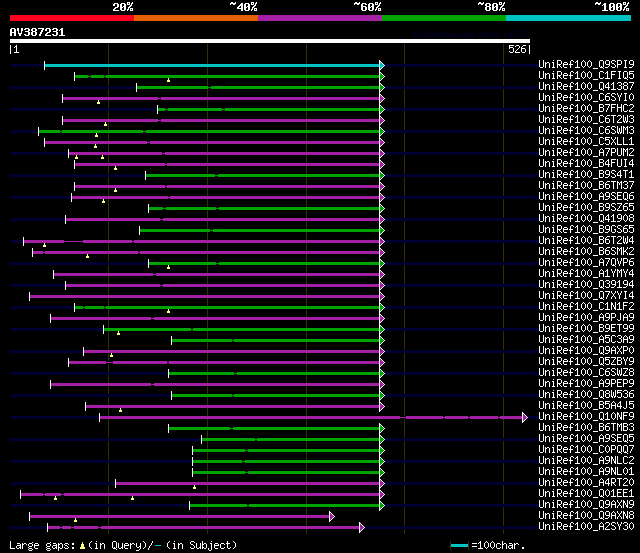640x553 pixels.
Task: Click the orange ~40% identity color segment
Action: click(196, 18)
